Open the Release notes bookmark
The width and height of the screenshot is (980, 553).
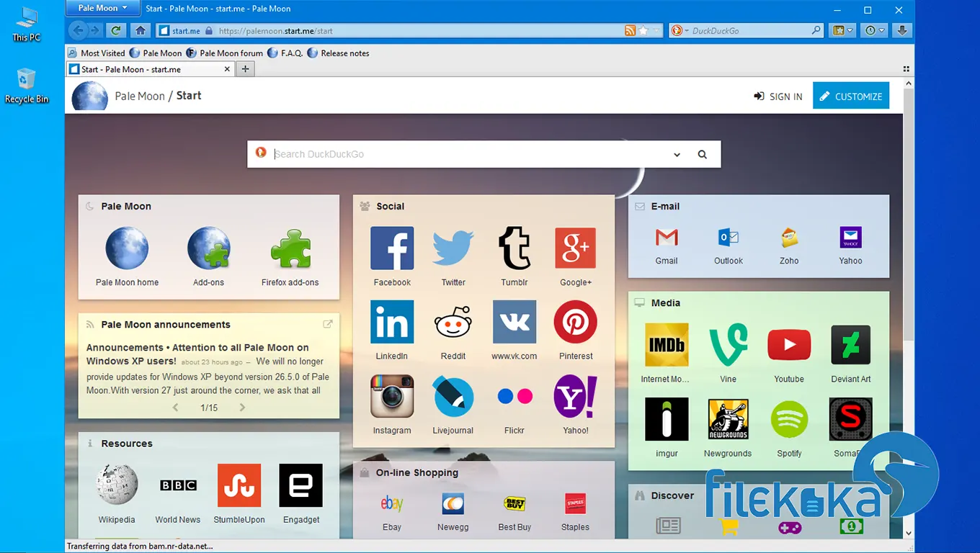click(339, 53)
